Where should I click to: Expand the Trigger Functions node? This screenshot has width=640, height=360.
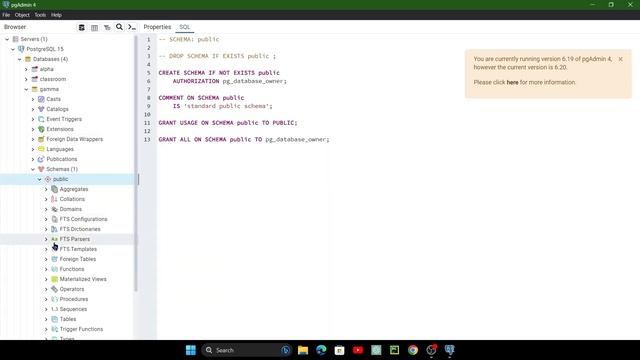point(46,329)
